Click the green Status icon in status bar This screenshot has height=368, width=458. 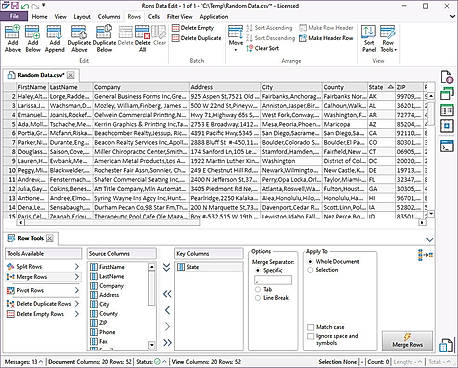coord(157,361)
